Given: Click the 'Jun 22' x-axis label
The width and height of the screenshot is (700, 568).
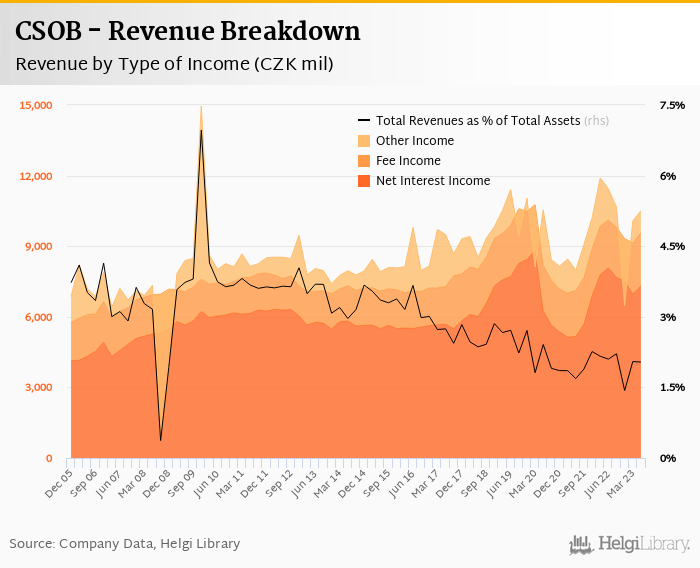Looking at the screenshot, I should [597, 484].
